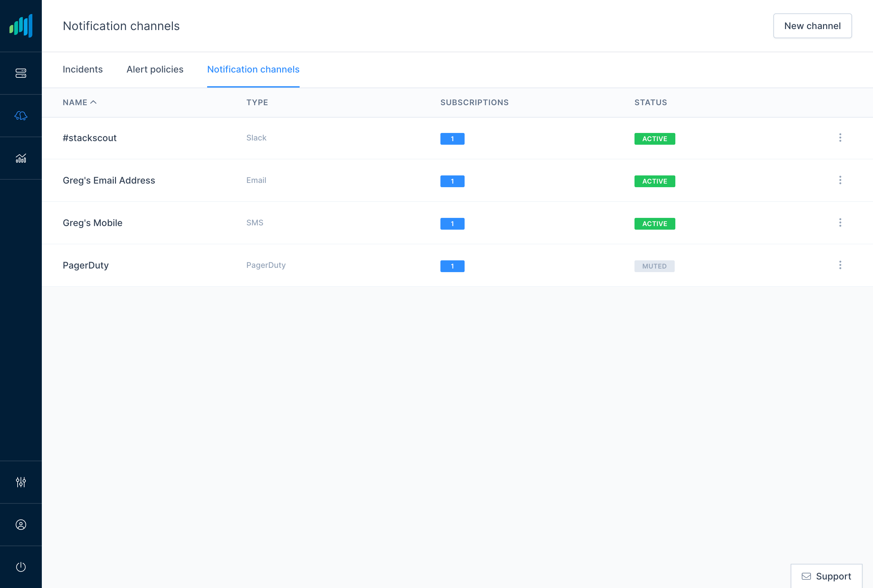Open kebab menu for PagerDuty row
Screen dimensions: 873x588
point(840,265)
